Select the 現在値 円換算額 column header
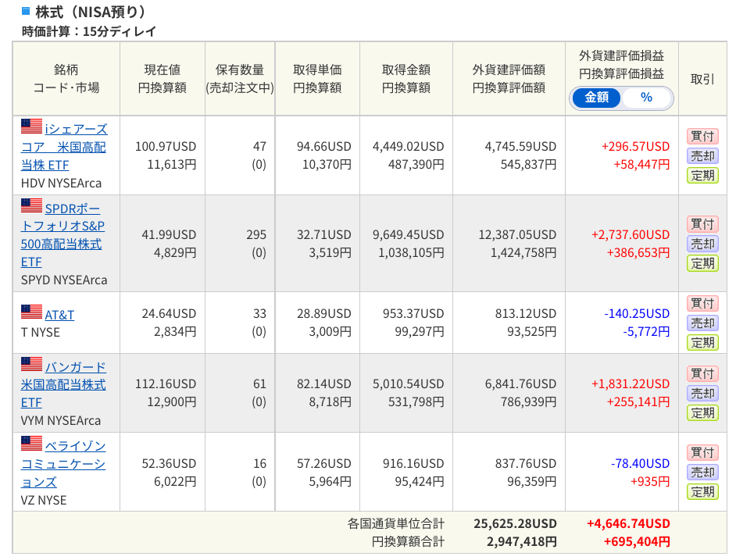The image size is (736, 560). pyautogui.click(x=163, y=78)
